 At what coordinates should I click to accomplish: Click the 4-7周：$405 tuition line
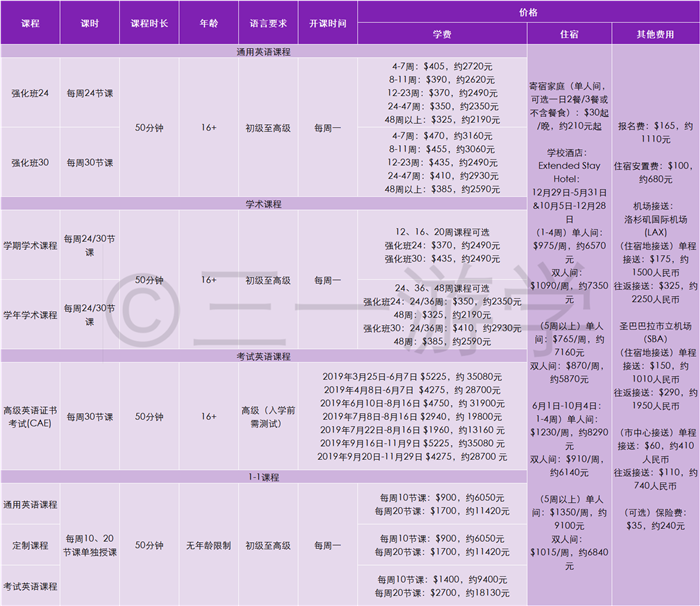[442, 67]
